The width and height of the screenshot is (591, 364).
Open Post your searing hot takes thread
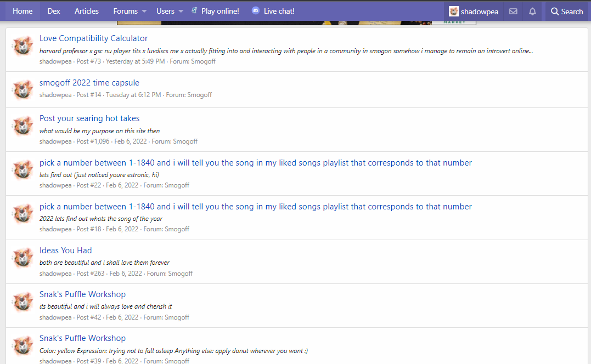89,118
